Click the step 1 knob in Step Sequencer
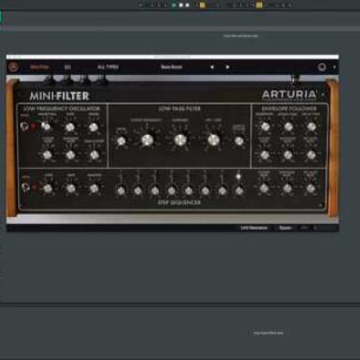360x360 pixels. pyautogui.click(x=121, y=191)
